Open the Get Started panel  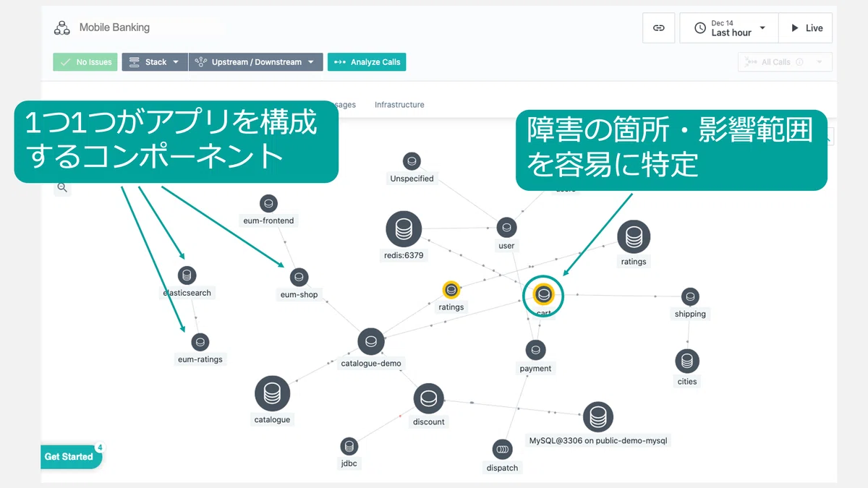tap(70, 457)
